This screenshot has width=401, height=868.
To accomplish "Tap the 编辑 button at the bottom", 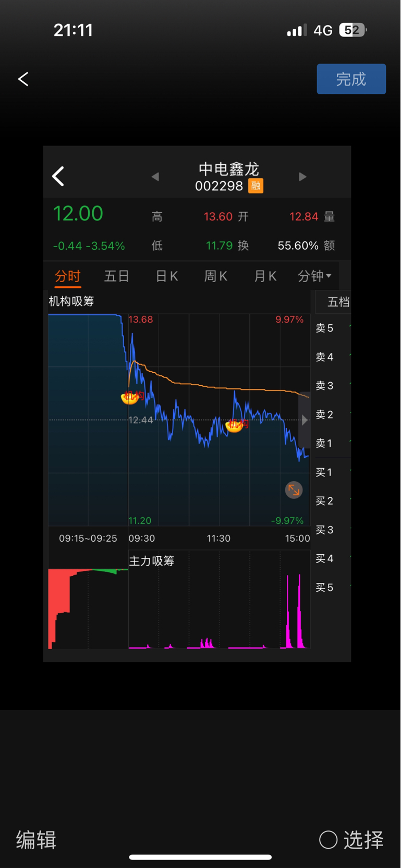I will [x=36, y=840].
